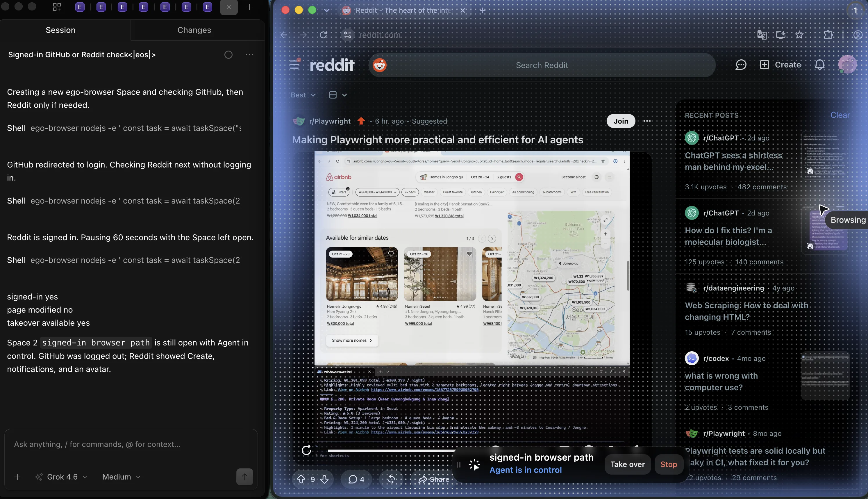Close the active agent app tab
The width and height of the screenshot is (868, 499).
click(228, 7)
